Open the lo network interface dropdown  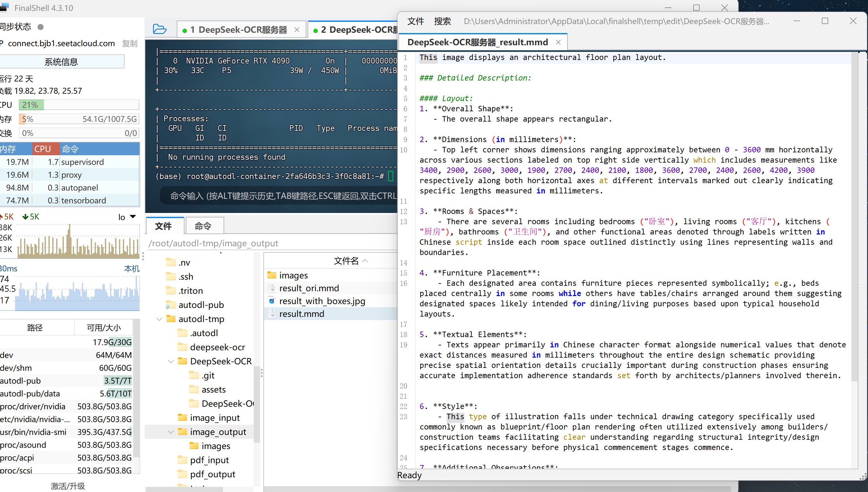click(133, 216)
